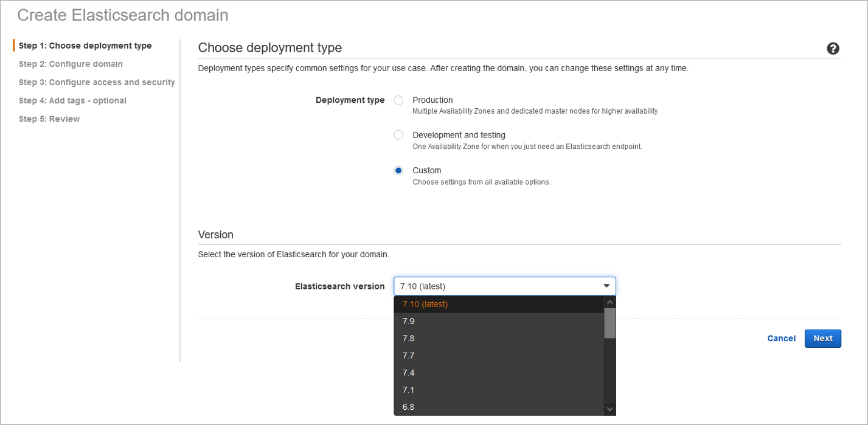Select the Custom deployment type
This screenshot has width=868, height=425.
coord(398,170)
